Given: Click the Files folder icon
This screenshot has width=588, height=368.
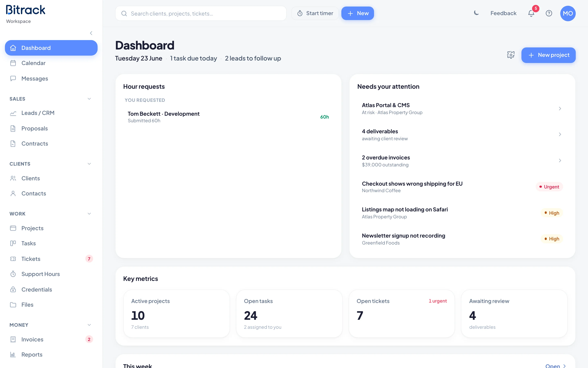Looking at the screenshot, I should coord(13,305).
